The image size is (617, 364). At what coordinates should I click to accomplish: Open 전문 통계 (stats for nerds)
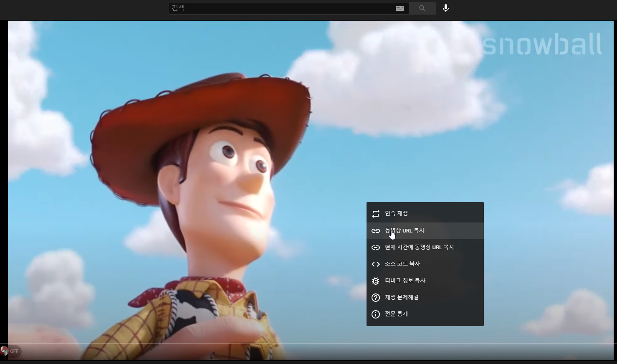coord(425,314)
